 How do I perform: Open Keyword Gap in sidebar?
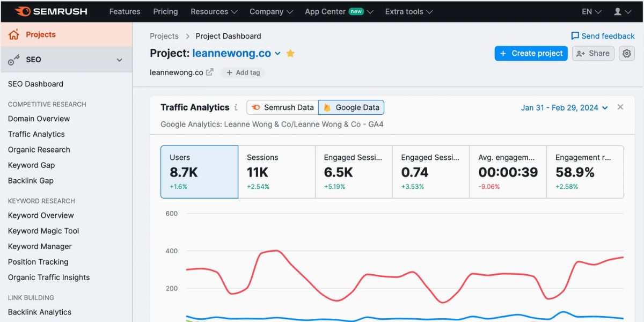31,165
